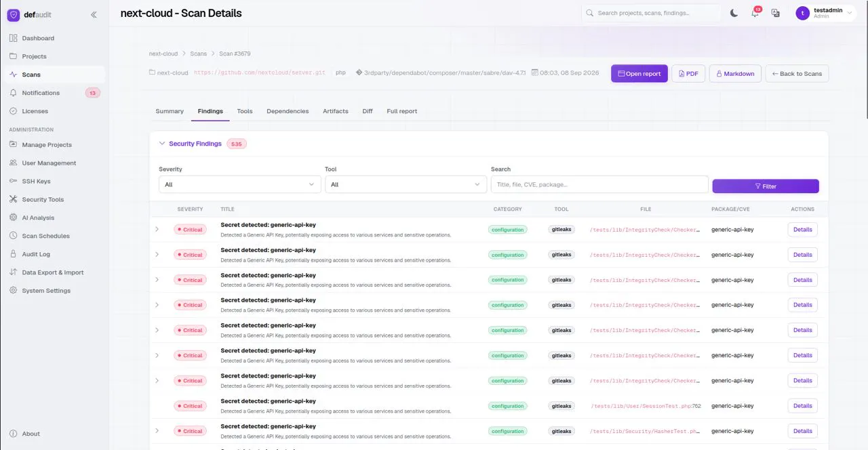Viewport: 868px width, 450px height.
Task: Open Data Export & Import
Action: (54, 272)
